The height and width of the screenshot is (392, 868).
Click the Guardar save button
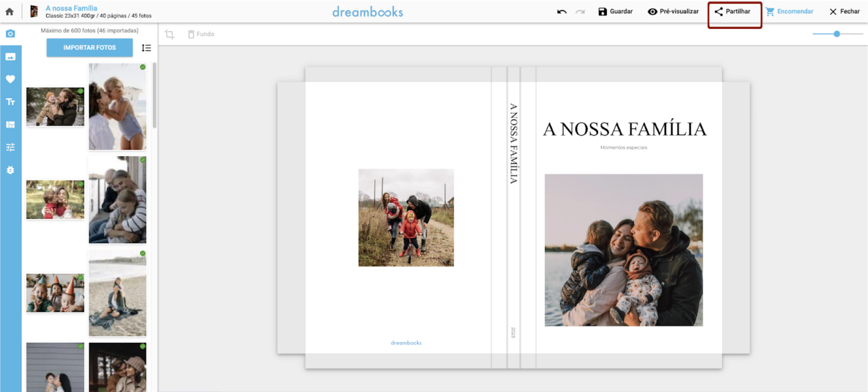tap(615, 12)
